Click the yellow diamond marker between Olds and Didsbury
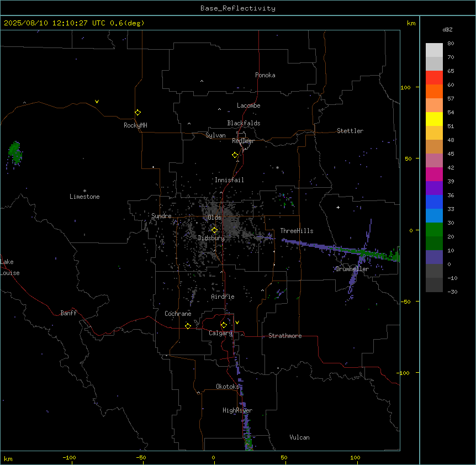The width and height of the screenshot is (476, 465). (x=214, y=230)
